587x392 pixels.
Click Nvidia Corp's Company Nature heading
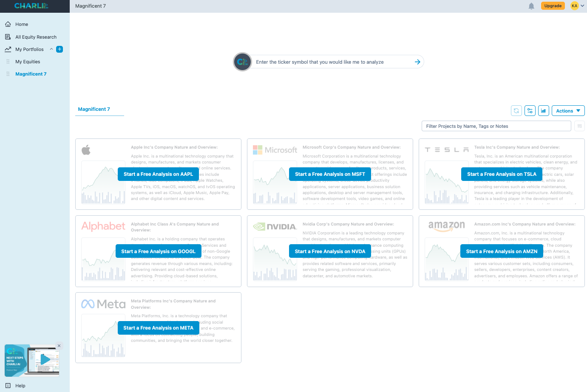(348, 224)
